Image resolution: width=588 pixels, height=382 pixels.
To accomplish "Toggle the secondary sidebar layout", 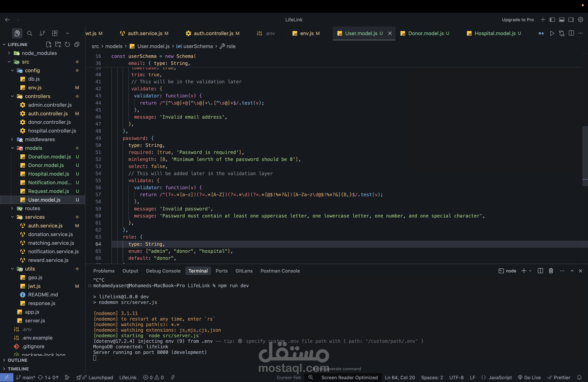I will (571, 20).
